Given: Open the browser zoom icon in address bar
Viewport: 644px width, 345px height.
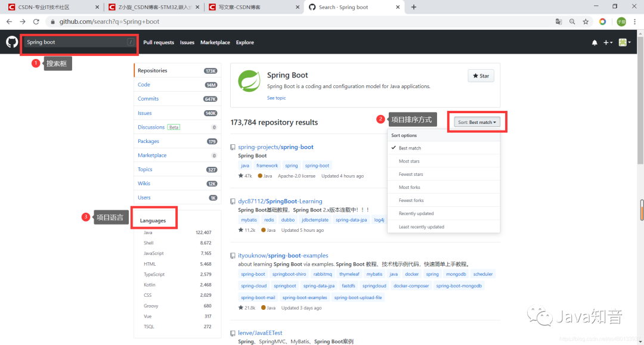Looking at the screenshot, I should click(x=572, y=21).
